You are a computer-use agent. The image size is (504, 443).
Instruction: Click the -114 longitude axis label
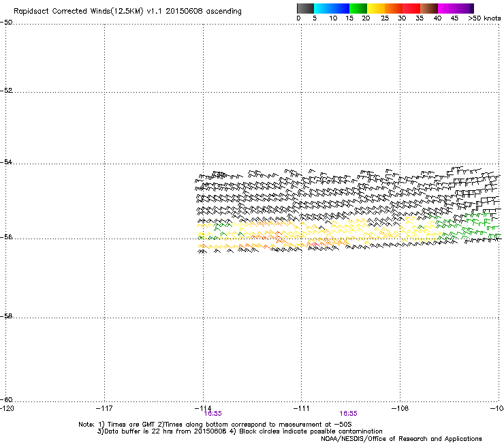[x=203, y=408]
